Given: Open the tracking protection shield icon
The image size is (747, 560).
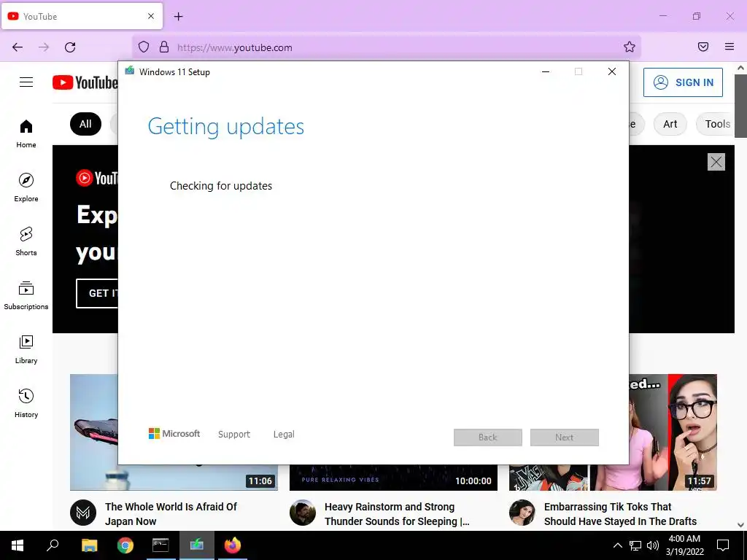Looking at the screenshot, I should pos(144,47).
